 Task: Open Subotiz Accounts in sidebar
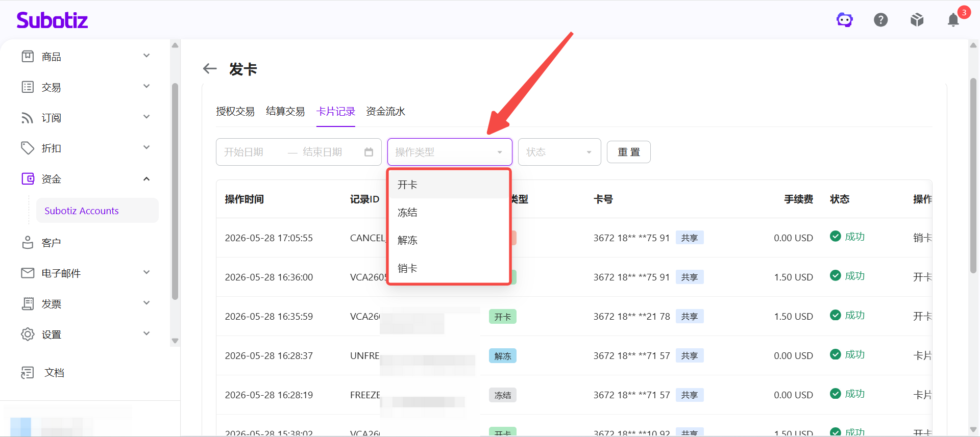point(97,211)
